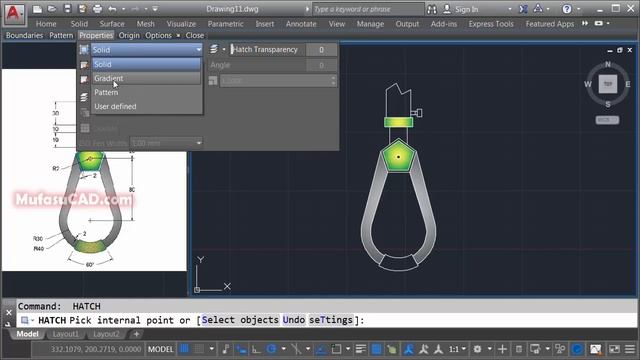Viewport: 640px width, 360px height.
Task: Toggle polar tracking in status bar
Action: click(271, 349)
